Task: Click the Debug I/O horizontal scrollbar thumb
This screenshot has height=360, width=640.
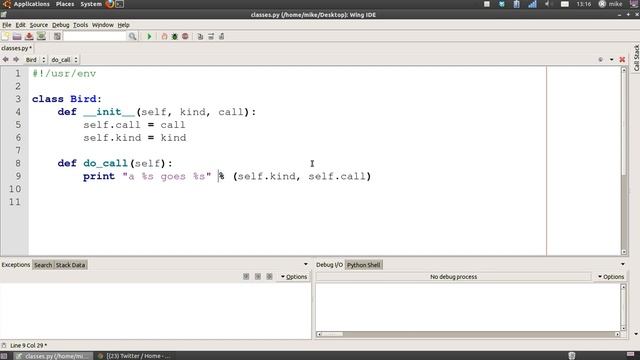Action: (x=332, y=334)
